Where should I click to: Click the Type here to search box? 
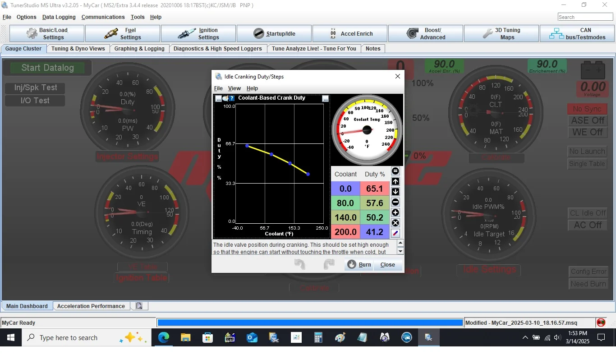pos(86,337)
